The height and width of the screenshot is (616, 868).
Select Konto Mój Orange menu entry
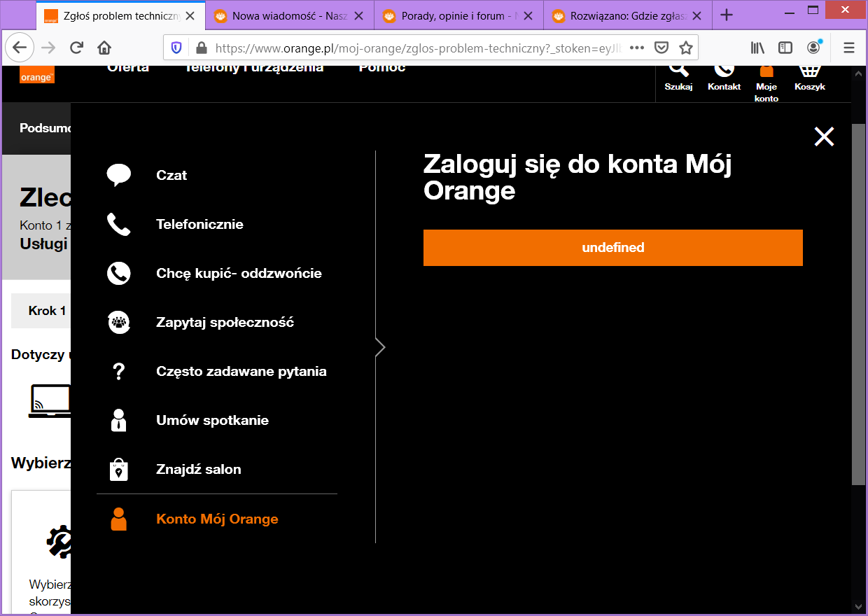point(217,519)
